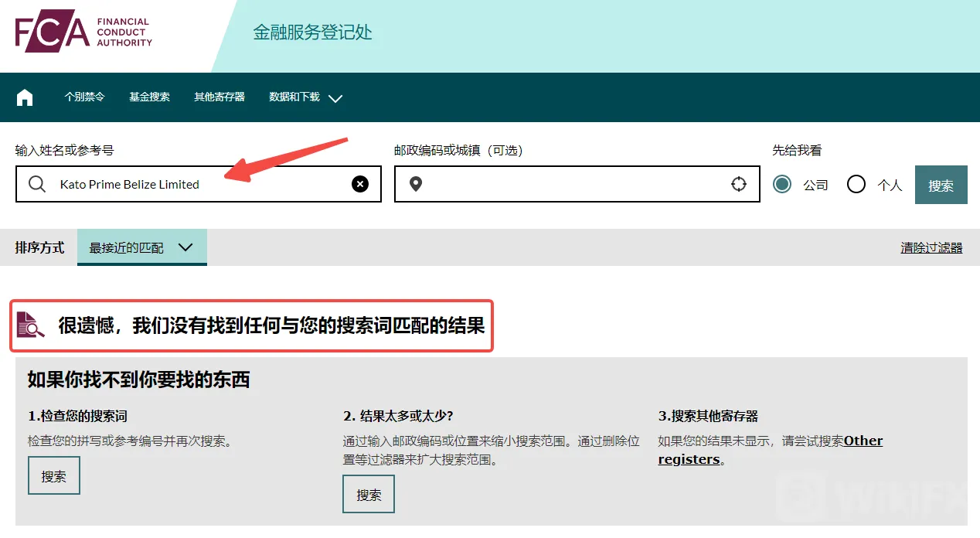Click the 先给我看 label
Image resolution: width=980 pixels, height=538 pixels.
click(x=797, y=150)
